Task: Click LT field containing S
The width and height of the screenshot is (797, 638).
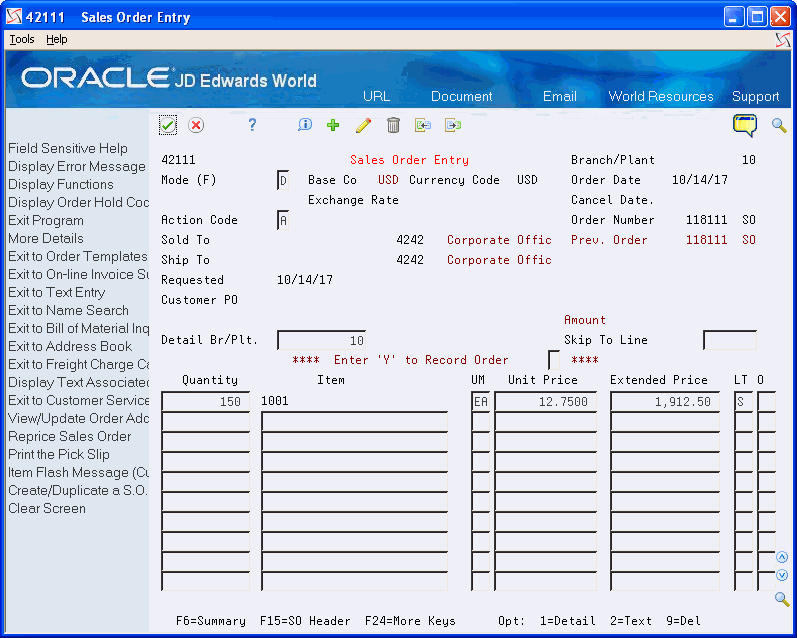Action: 744,401
